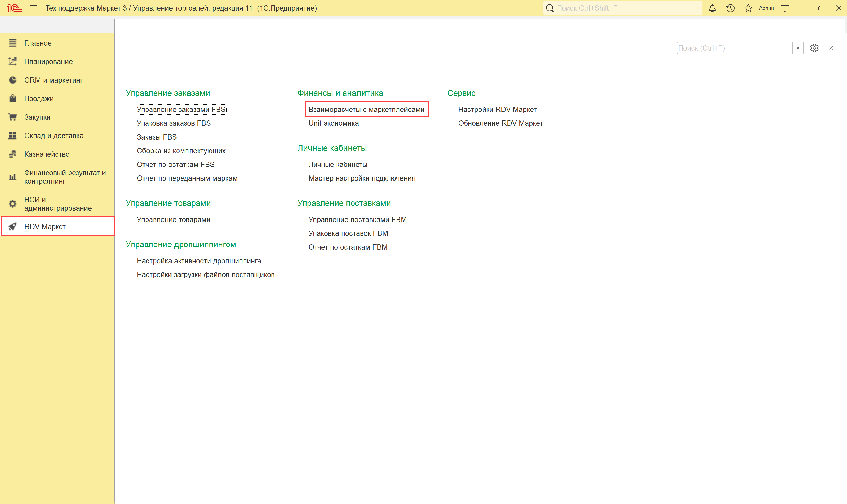Go to CRM и маркетинг section
This screenshot has height=504, width=847.
pos(53,80)
